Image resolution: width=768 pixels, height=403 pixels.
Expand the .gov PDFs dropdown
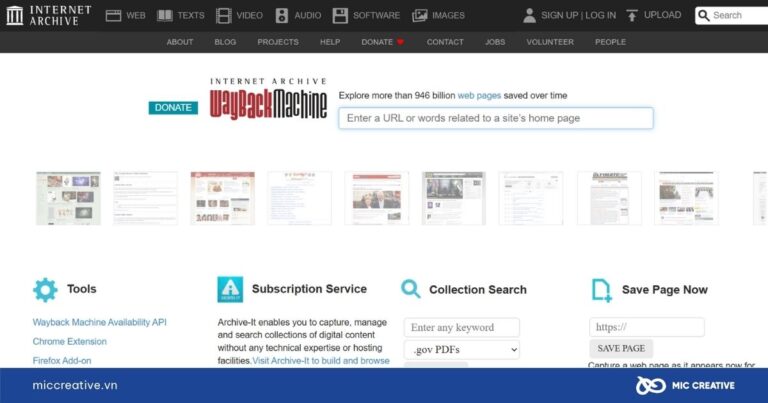[462, 350]
